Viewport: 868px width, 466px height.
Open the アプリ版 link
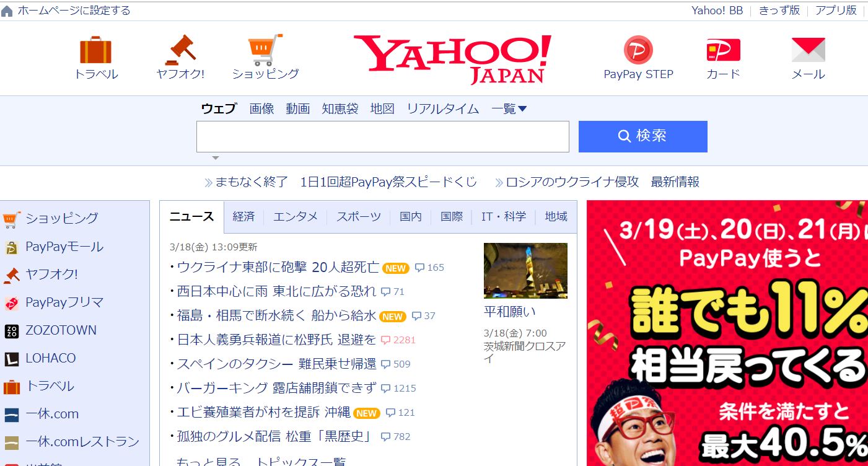[836, 11]
